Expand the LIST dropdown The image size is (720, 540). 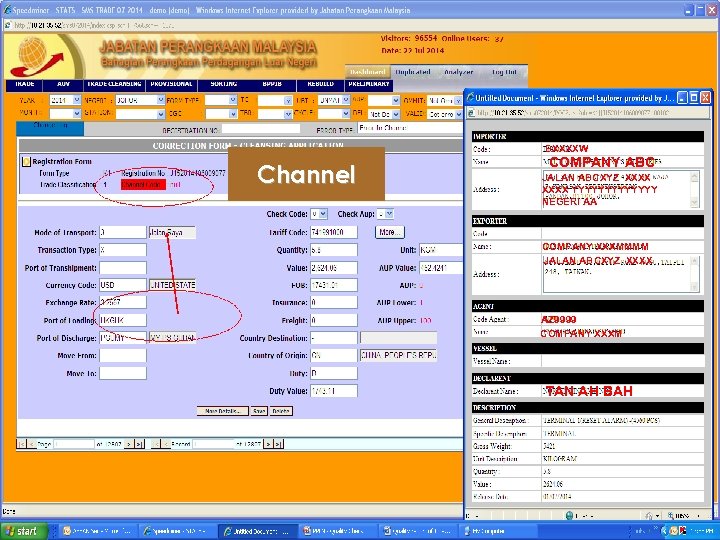(346, 100)
